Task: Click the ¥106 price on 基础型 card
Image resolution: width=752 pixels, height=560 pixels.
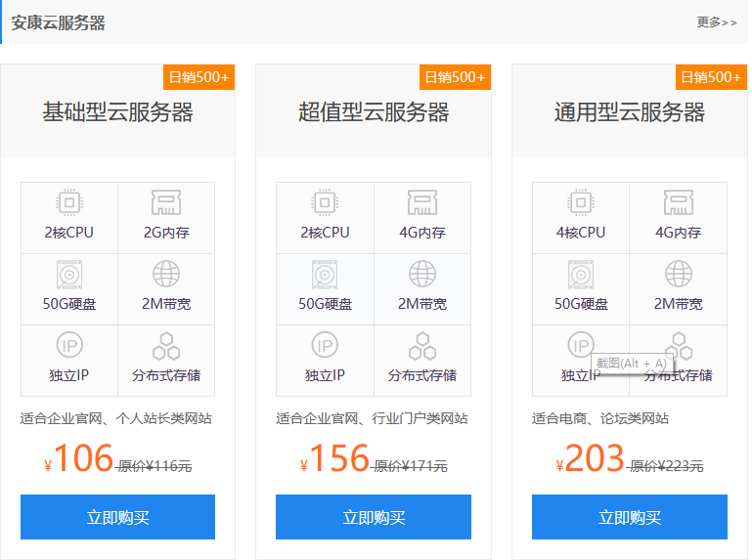Action: pos(78,458)
